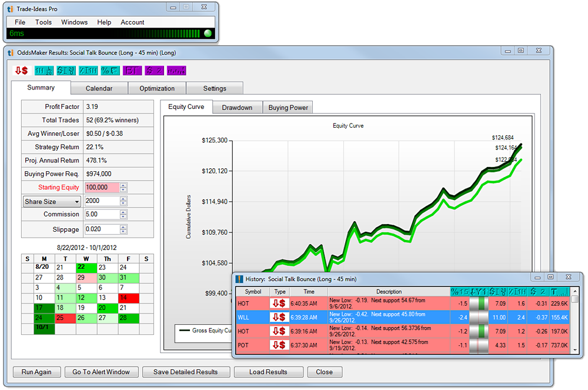
Task: Click the '$ 2' column header icon in History
Action: pyautogui.click(x=538, y=292)
